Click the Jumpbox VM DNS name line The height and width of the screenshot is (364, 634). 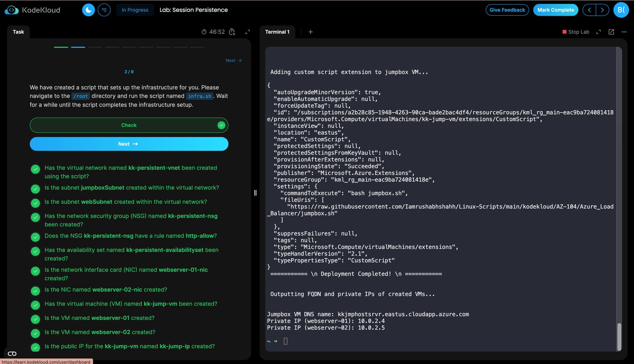click(368, 314)
